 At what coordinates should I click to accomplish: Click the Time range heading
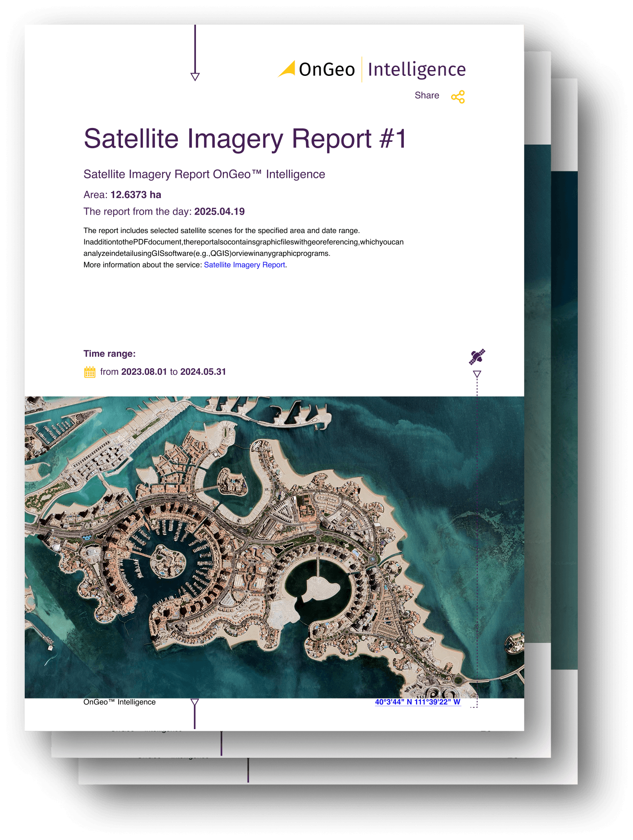pyautogui.click(x=110, y=354)
